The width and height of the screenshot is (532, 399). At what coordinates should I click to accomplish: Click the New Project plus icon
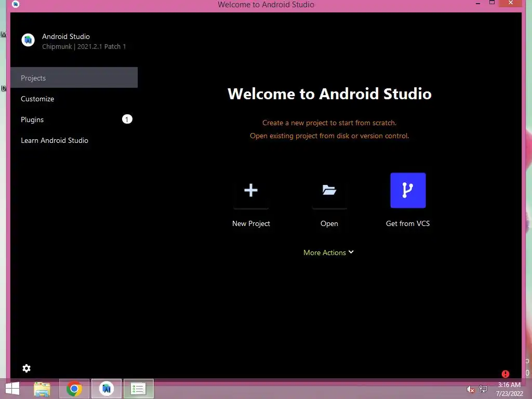[x=251, y=190]
